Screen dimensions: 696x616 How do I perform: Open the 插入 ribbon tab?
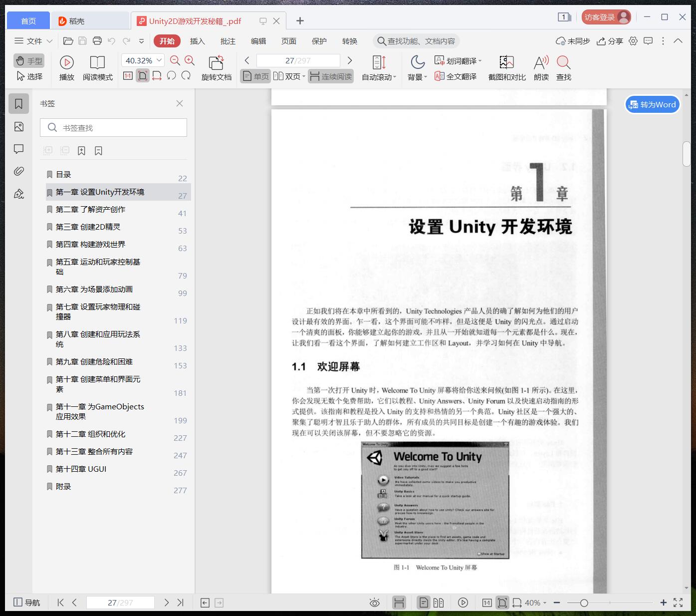pyautogui.click(x=197, y=41)
